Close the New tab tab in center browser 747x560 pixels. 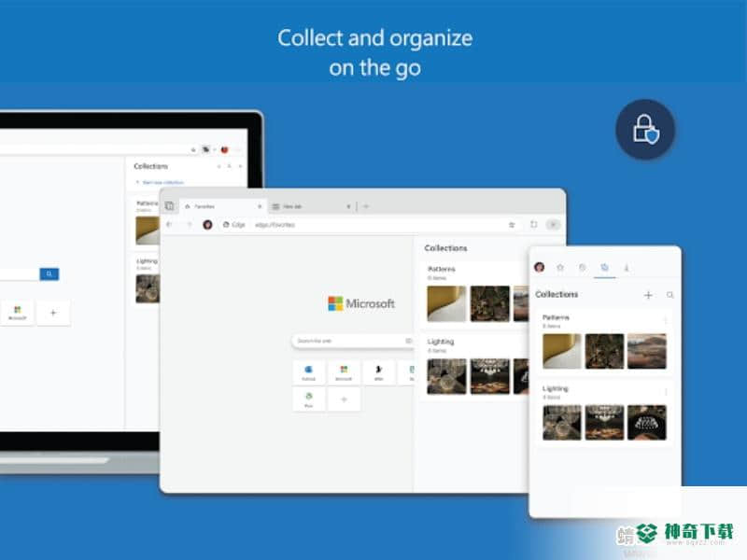pyautogui.click(x=348, y=206)
